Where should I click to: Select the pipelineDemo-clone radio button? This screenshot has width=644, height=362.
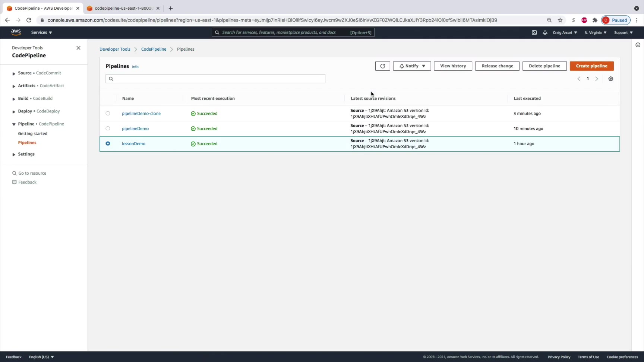click(108, 113)
